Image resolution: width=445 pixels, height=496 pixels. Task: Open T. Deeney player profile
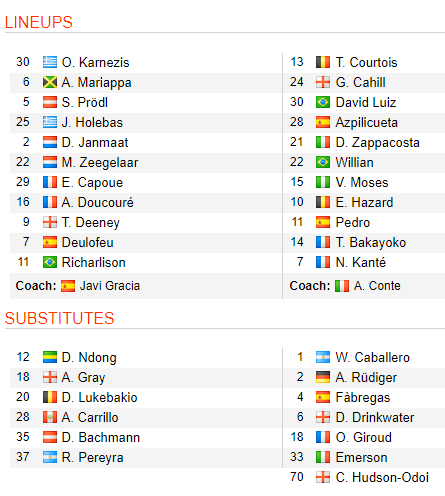pos(91,222)
